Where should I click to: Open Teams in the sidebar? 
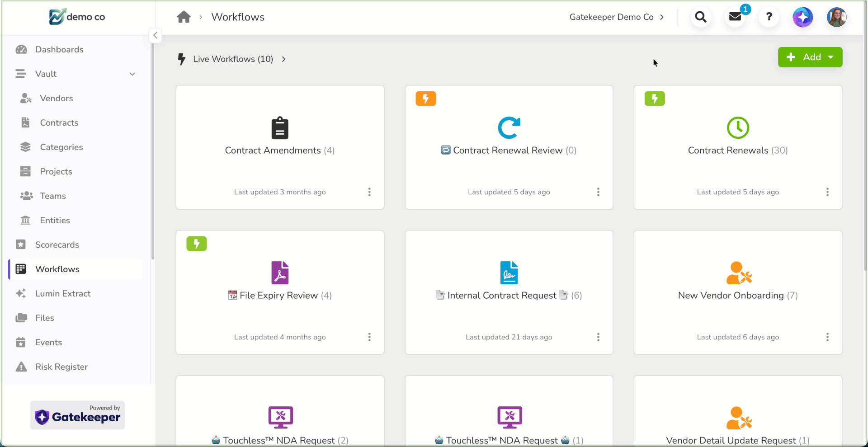click(53, 196)
